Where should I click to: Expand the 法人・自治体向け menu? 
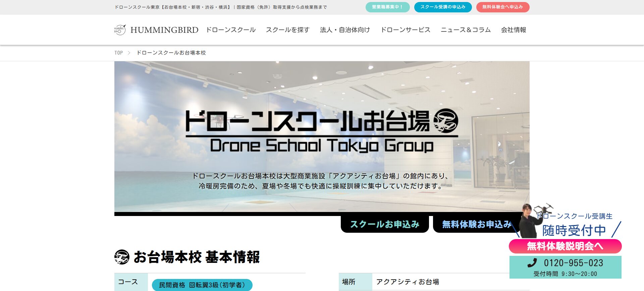(345, 30)
